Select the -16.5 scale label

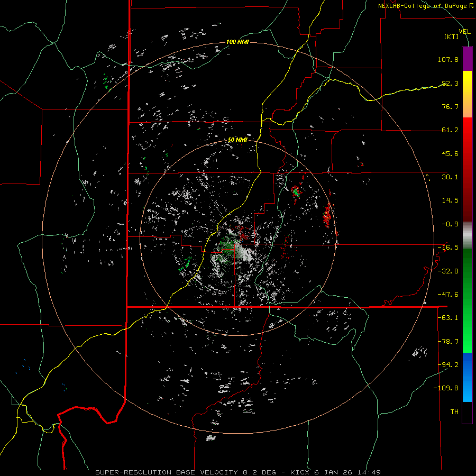coord(448,248)
